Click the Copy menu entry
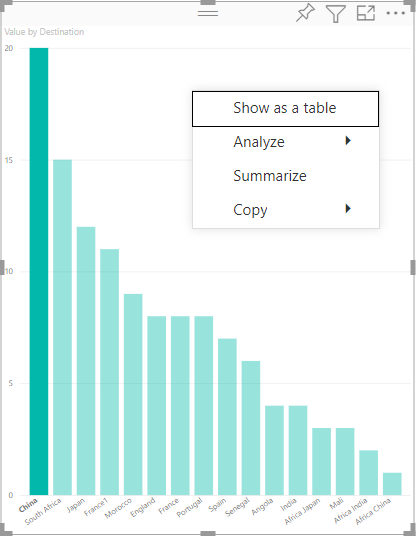This screenshot has width=417, height=536. coord(286,210)
